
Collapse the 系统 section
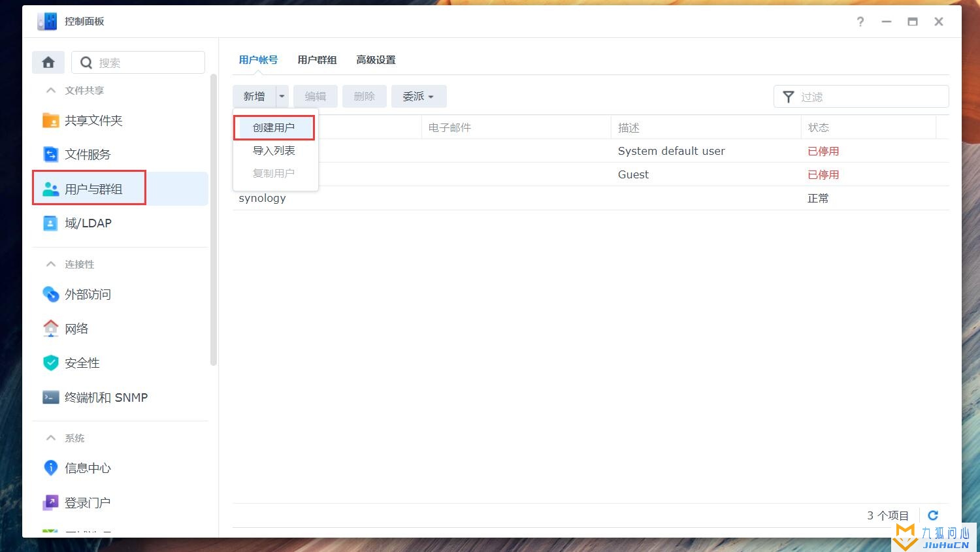[51, 438]
